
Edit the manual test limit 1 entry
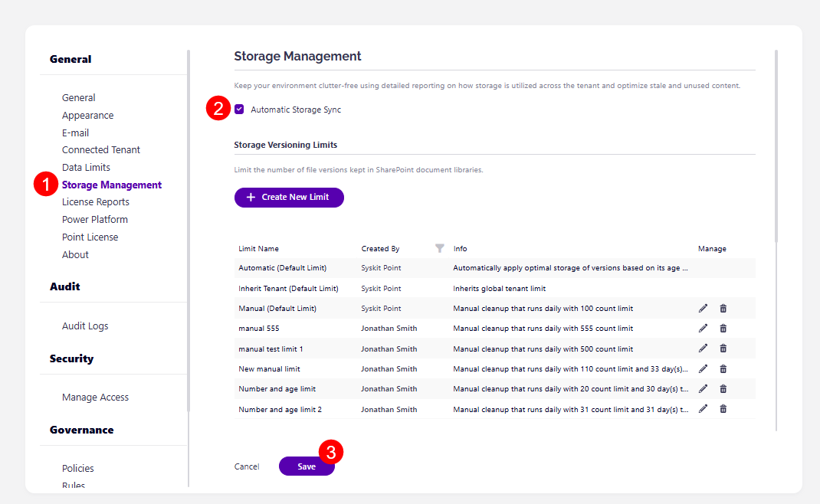[x=703, y=348]
